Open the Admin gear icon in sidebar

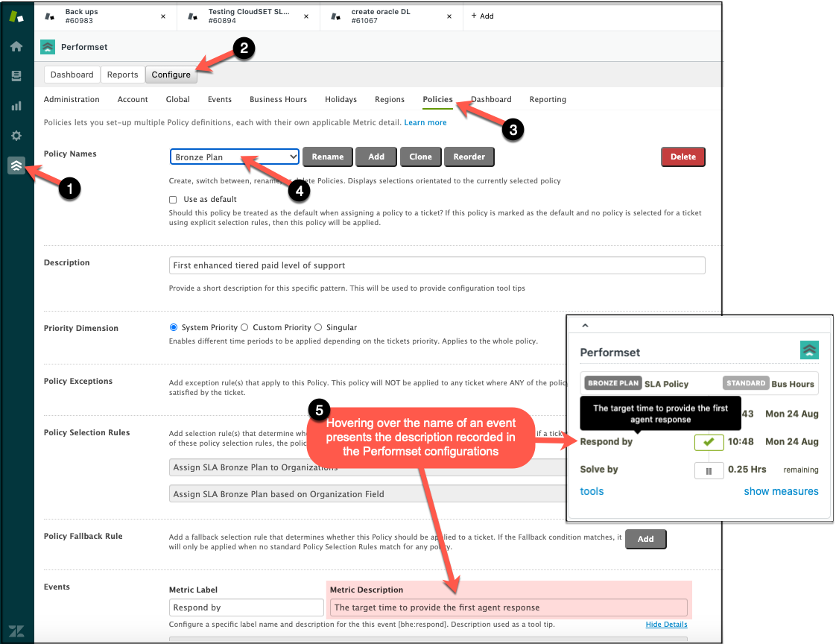point(16,136)
